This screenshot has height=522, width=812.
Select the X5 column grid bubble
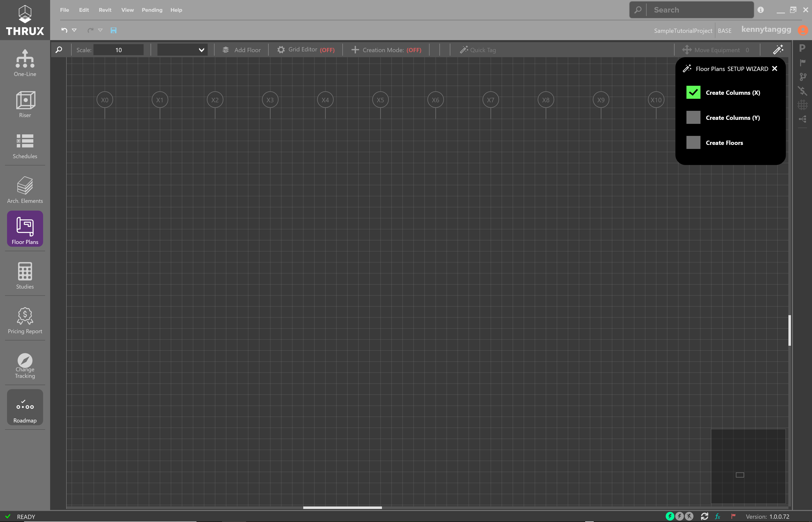tap(380, 100)
